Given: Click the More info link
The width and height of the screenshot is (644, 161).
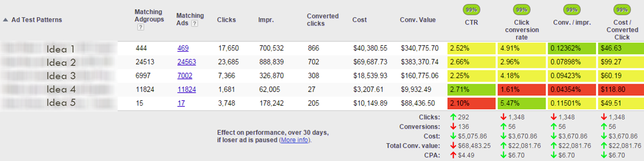Looking at the screenshot, I should tap(295, 140).
